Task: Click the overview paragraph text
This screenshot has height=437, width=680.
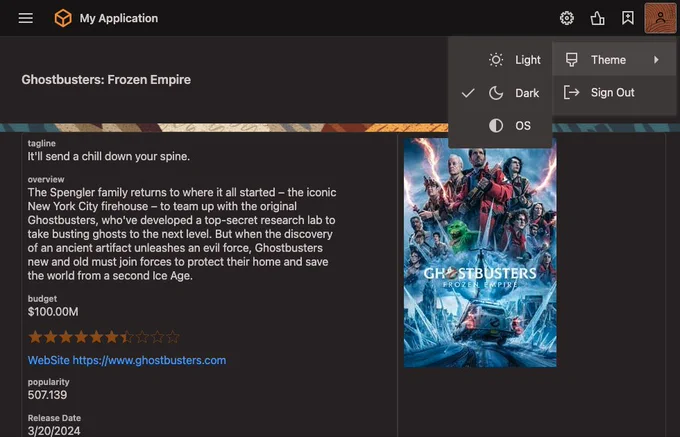Action: (182, 234)
